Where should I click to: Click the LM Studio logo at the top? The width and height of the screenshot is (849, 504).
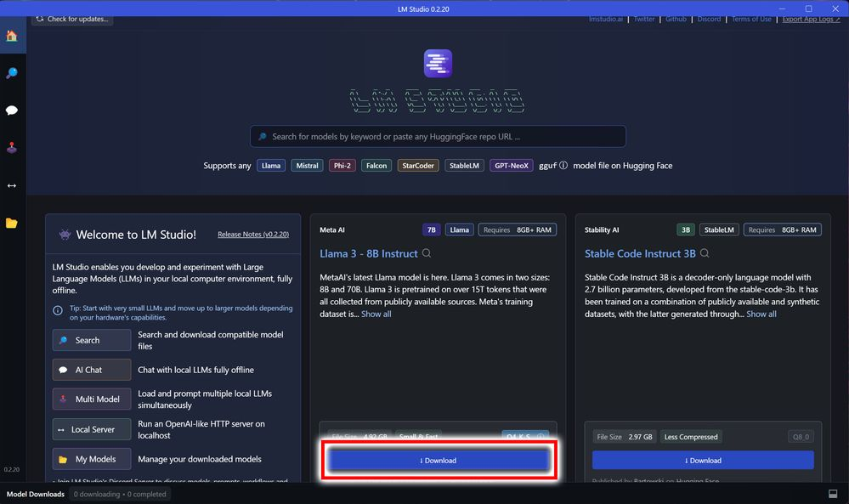[x=438, y=64]
